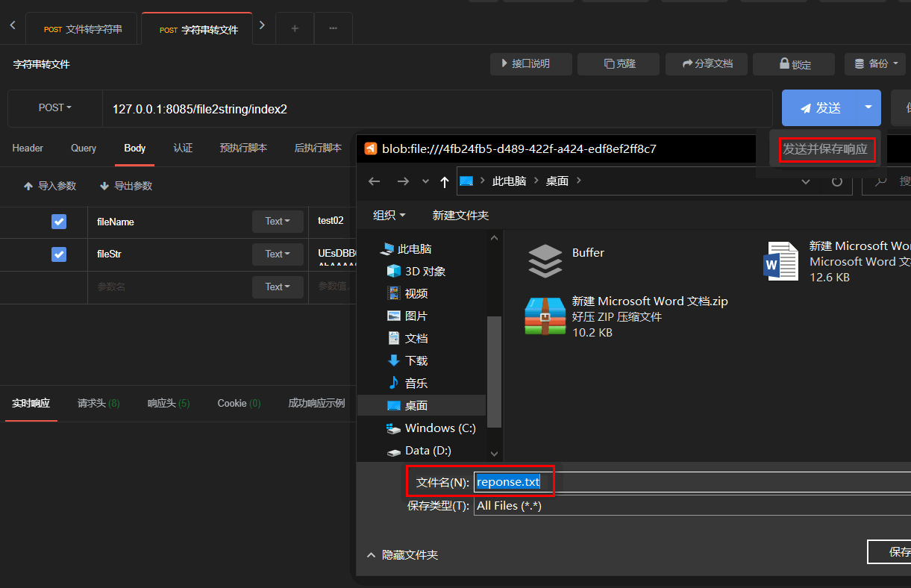Click 新建文件夹 in the dialog
Screen dimensions: 911x588
[460, 216]
